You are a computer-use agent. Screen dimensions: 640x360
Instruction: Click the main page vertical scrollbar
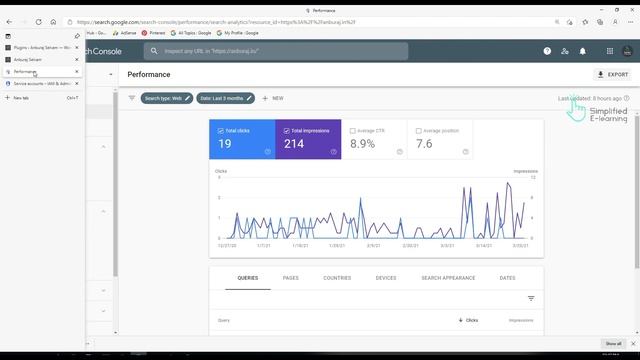(x=637, y=192)
